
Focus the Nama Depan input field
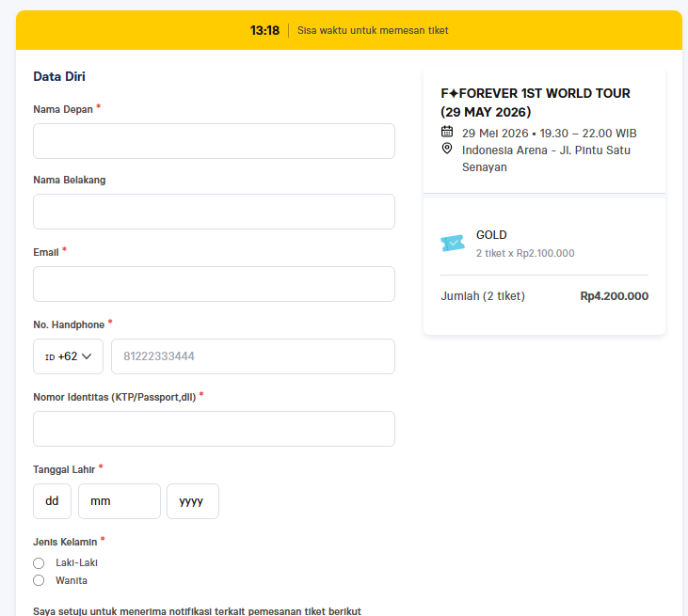pos(215,141)
